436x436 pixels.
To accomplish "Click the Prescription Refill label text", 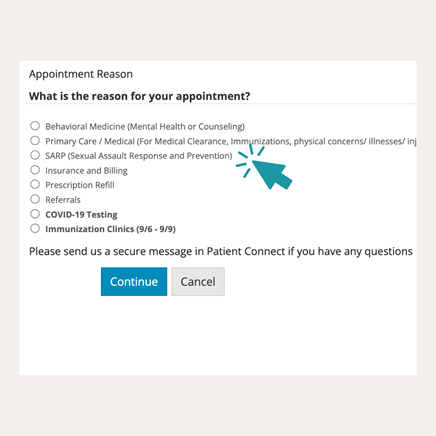I will [80, 185].
